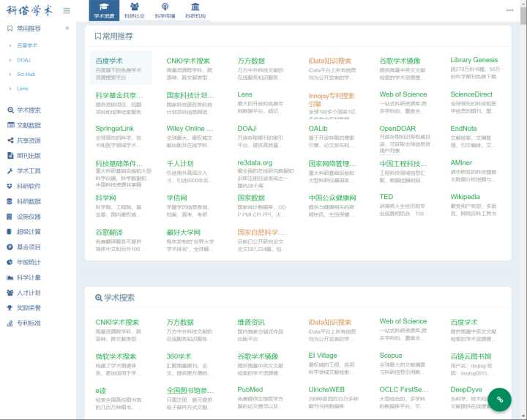Open the Wikipedia card
Viewport: 527px width, 420px height.
pos(476,205)
